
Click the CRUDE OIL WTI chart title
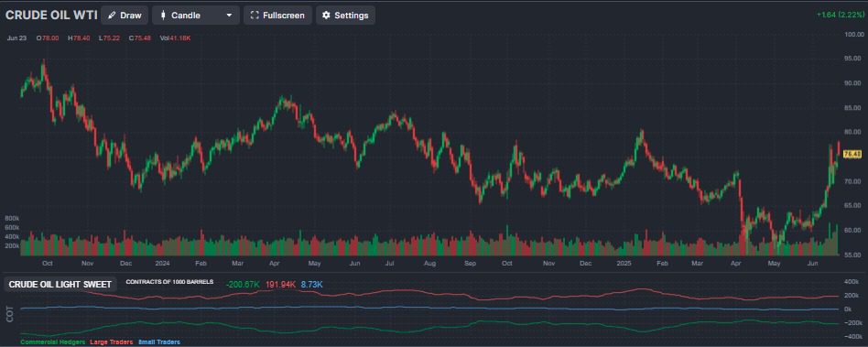(51, 16)
